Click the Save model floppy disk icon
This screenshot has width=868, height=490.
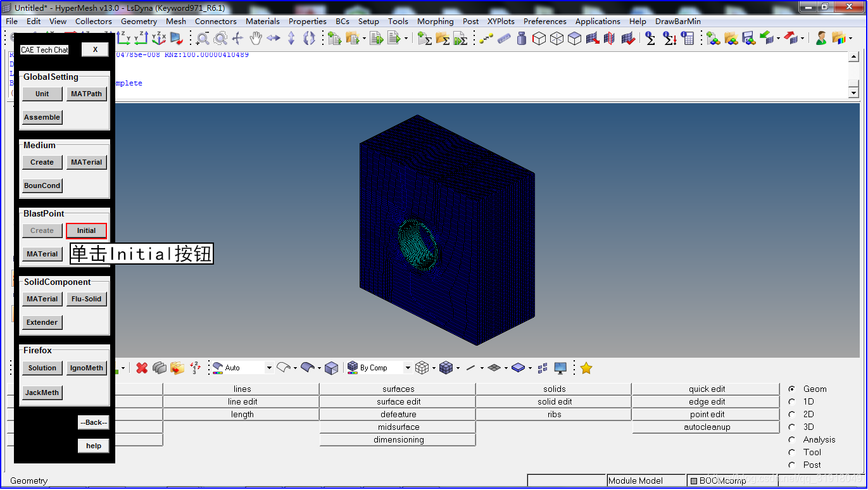(748, 39)
